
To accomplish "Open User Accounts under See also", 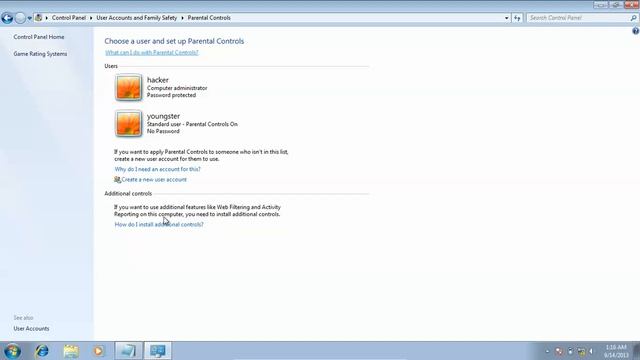I will coord(31,329).
